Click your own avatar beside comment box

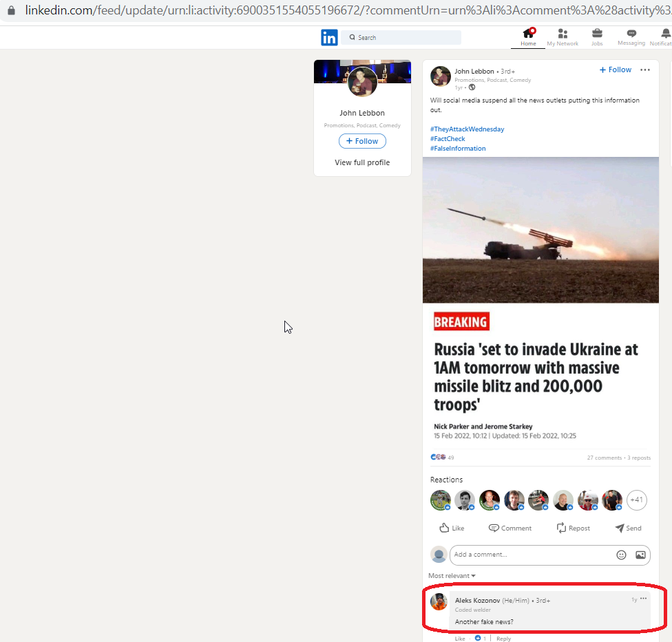click(439, 555)
